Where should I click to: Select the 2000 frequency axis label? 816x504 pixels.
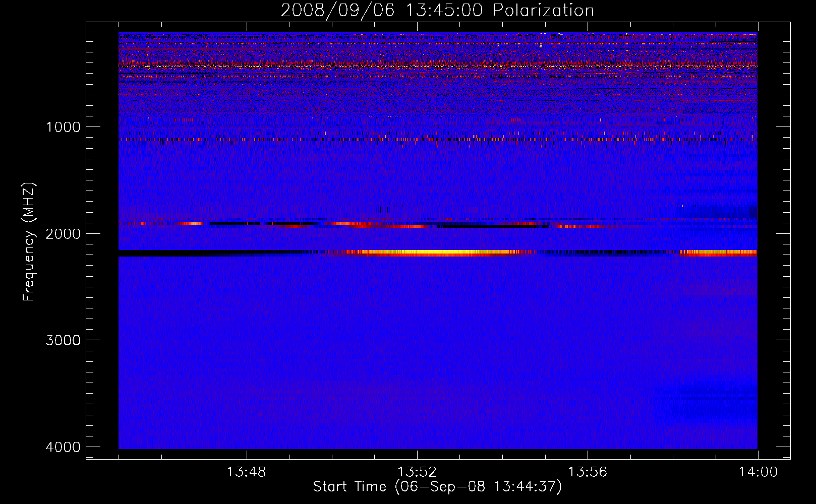(63, 234)
